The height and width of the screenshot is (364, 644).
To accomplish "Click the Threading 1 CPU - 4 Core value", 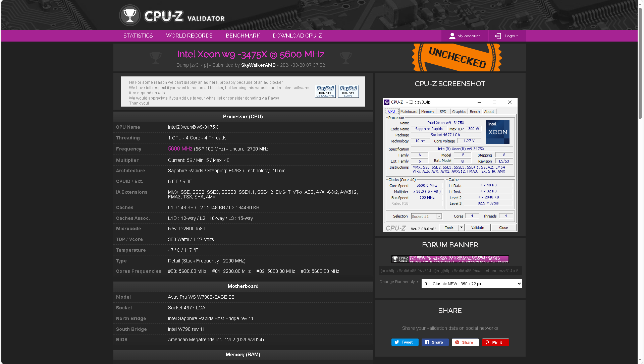I will 197,138.
